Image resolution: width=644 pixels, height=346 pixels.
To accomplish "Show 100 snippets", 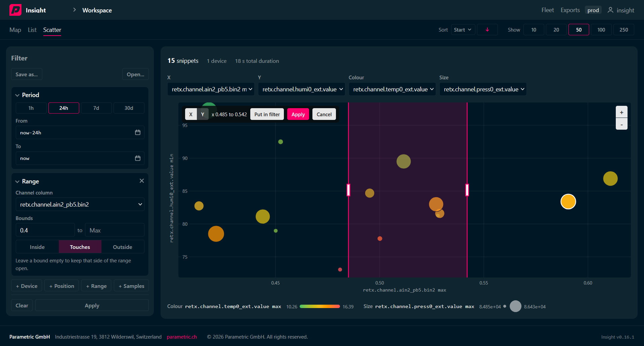I will [x=601, y=30].
